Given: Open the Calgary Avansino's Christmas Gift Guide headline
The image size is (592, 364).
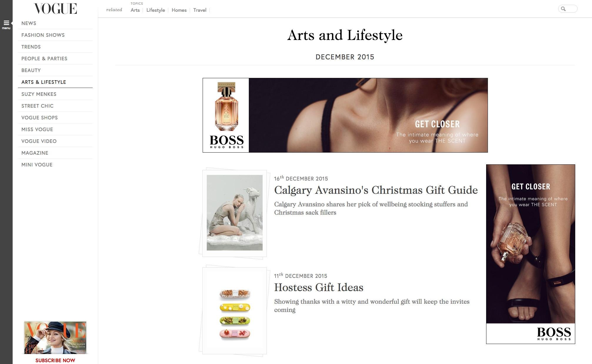Looking at the screenshot, I should click(x=376, y=190).
